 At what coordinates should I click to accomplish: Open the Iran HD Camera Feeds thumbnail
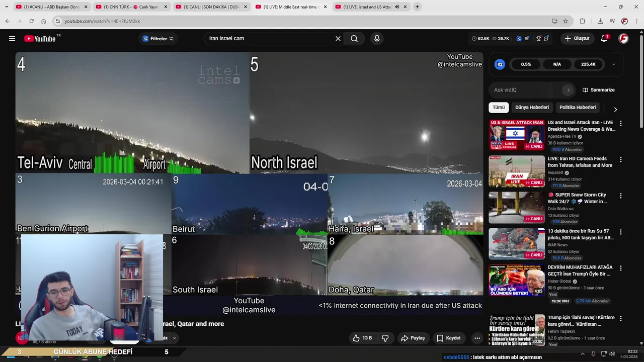tap(517, 171)
